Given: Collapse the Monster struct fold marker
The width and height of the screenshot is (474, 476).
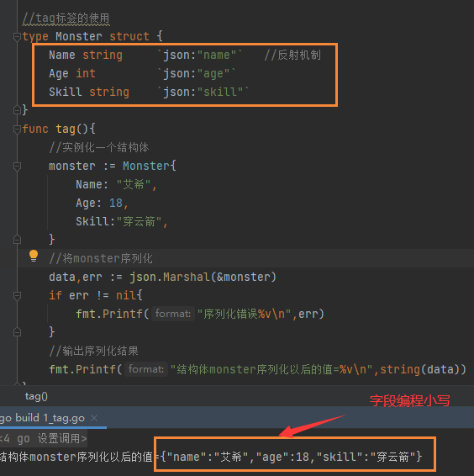Looking at the screenshot, I should point(17,37).
